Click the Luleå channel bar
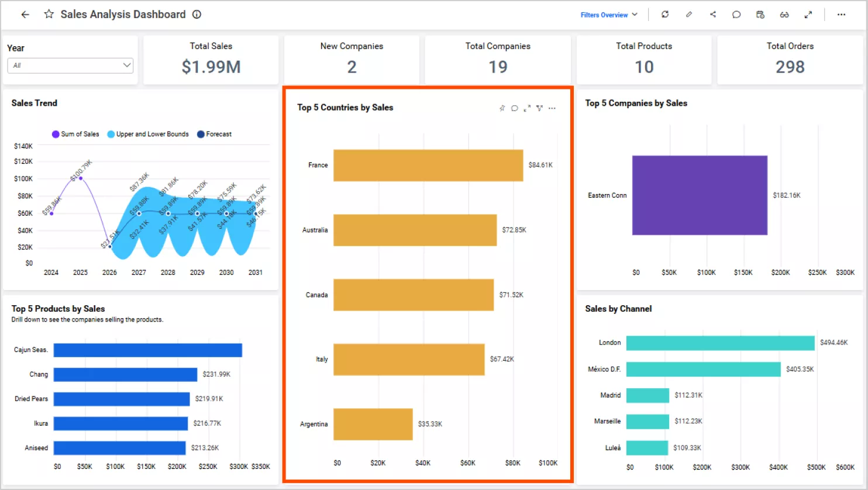 (647, 448)
